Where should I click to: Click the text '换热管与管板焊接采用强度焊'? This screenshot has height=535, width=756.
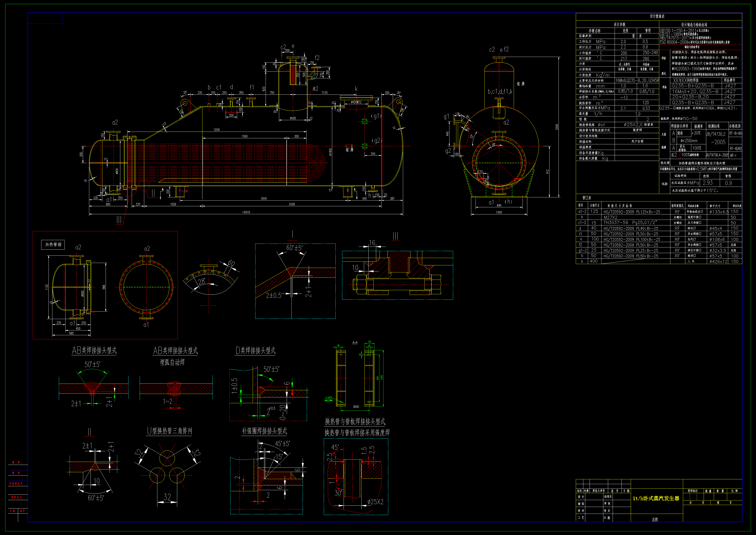(357, 433)
